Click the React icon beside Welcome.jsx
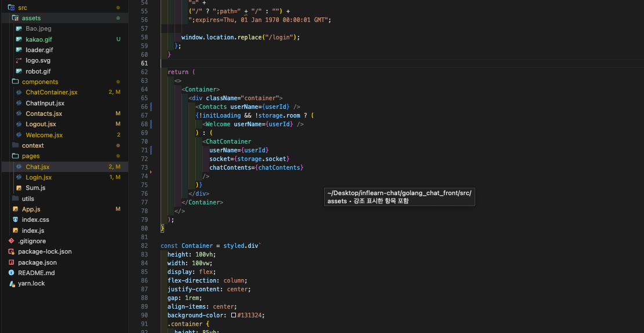The height and width of the screenshot is (333, 644). point(19,135)
